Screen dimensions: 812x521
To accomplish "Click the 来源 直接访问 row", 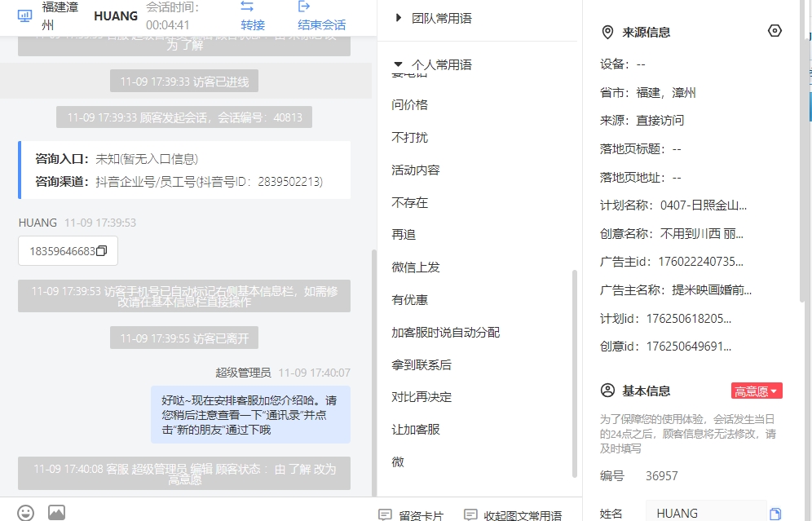I will coord(642,120).
